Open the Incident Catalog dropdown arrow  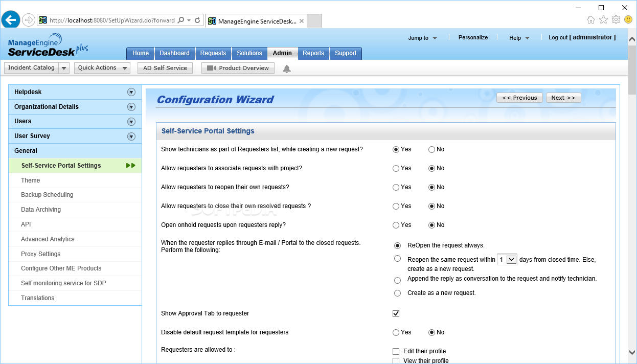(64, 68)
